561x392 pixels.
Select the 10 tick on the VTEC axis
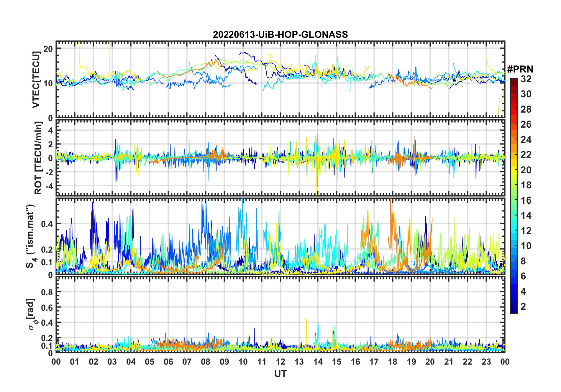(x=48, y=83)
